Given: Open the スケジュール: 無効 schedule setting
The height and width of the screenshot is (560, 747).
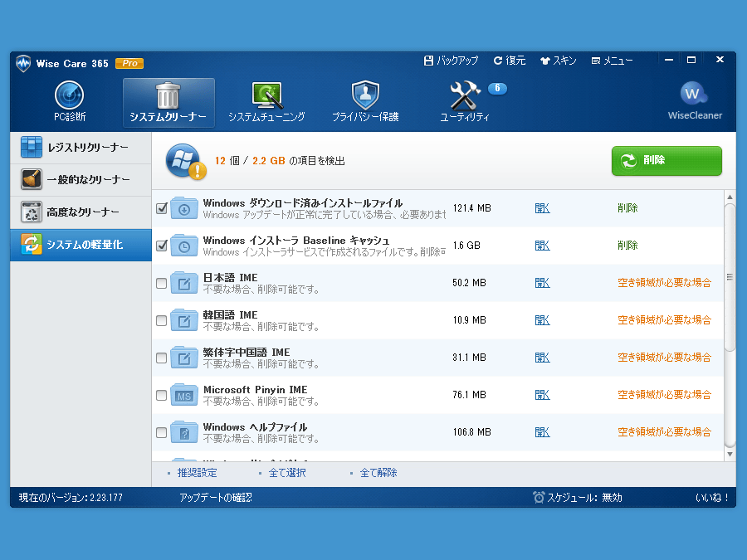Looking at the screenshot, I should point(584,498).
